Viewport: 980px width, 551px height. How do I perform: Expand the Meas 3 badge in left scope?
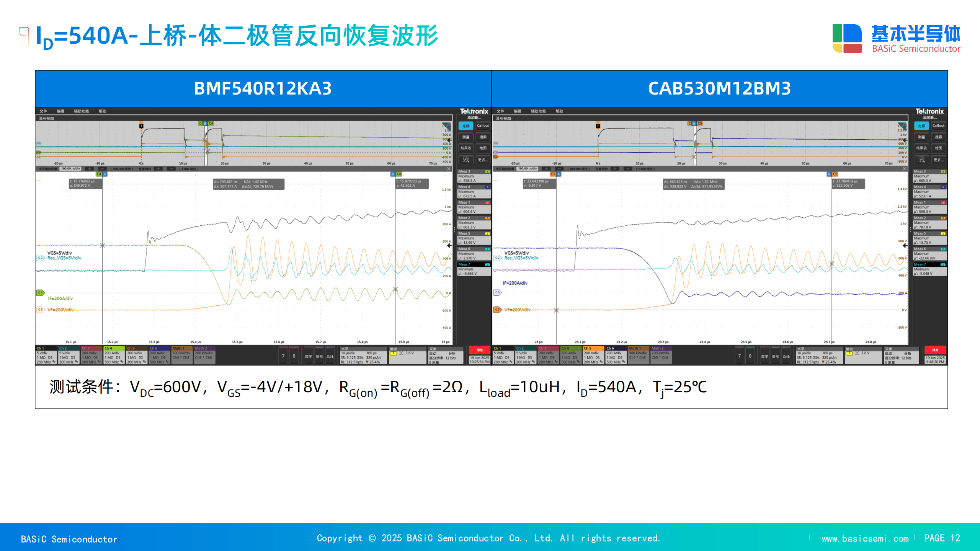pos(474,176)
